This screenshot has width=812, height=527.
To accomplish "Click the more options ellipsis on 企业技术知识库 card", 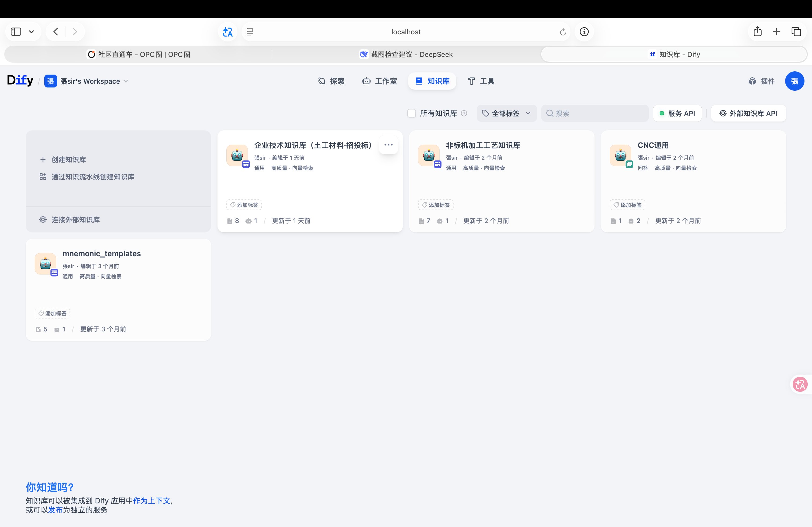I will coord(388,145).
